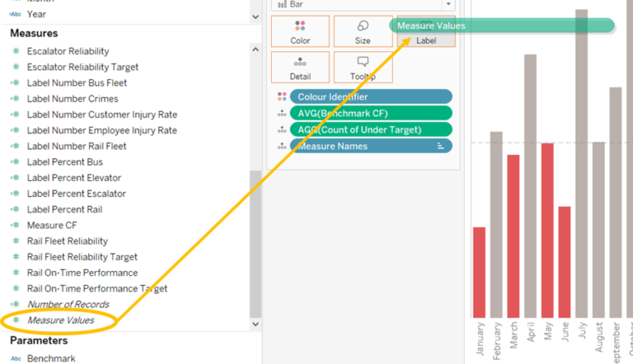Select Label Number Bus Fleet field

(77, 82)
